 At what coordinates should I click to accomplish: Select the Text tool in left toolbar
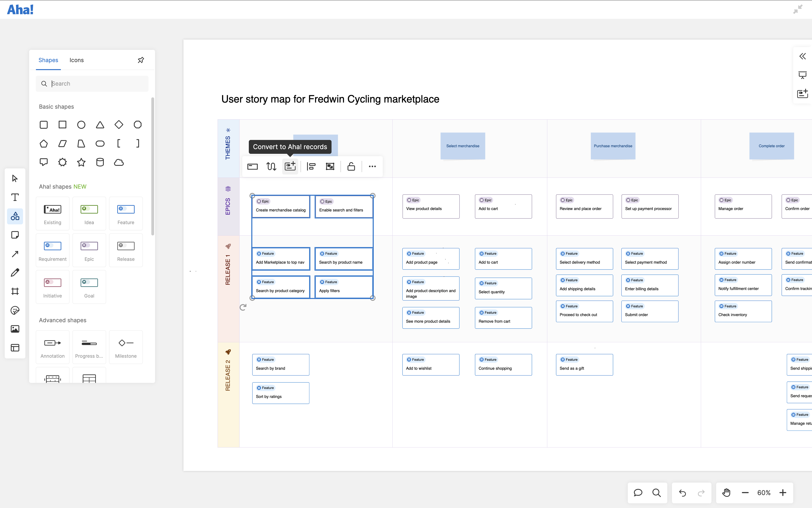point(15,197)
